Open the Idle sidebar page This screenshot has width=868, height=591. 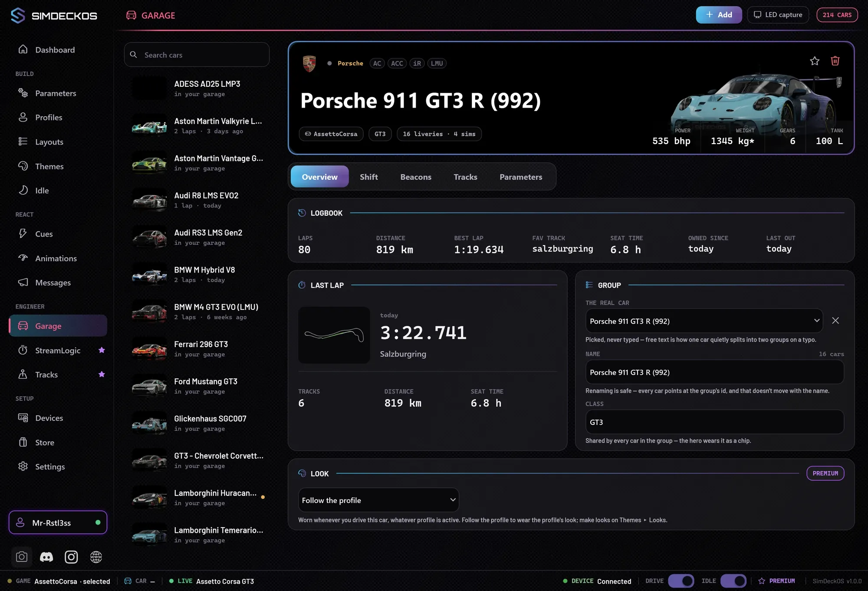coord(58,190)
